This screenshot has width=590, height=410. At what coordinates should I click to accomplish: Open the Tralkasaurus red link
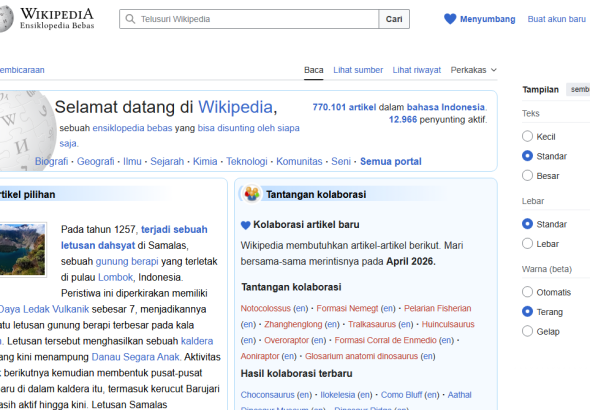click(x=372, y=324)
